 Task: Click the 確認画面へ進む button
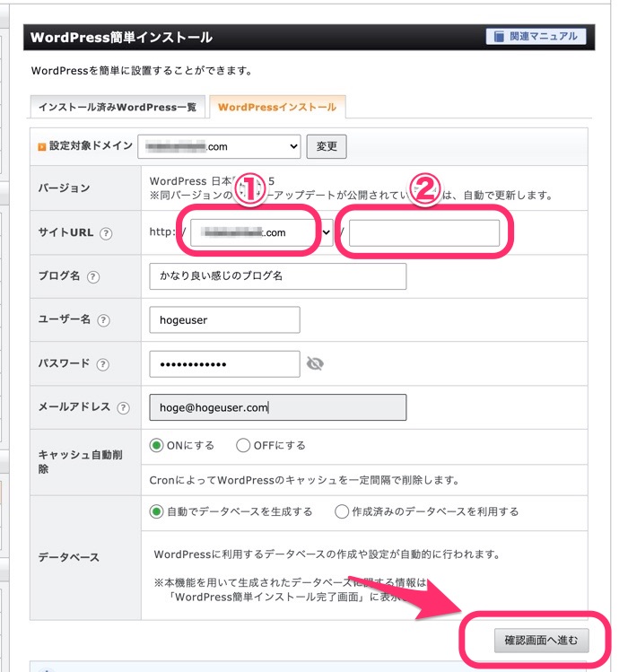[x=541, y=641]
